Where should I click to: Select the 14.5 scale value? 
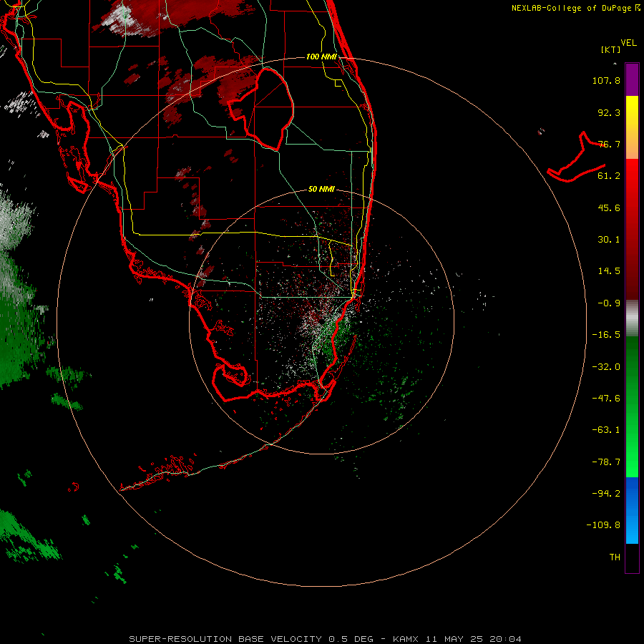coord(609,271)
